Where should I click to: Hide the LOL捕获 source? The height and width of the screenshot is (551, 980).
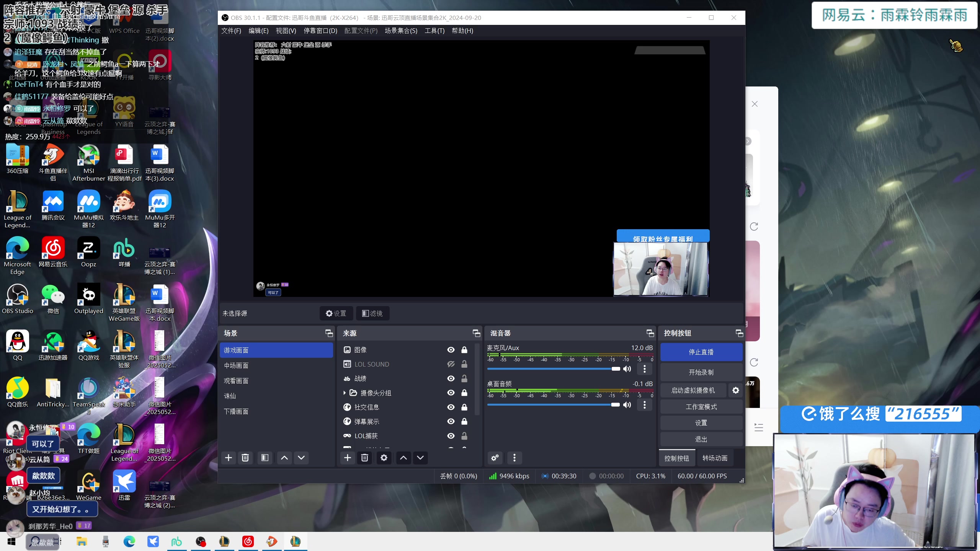pos(451,436)
